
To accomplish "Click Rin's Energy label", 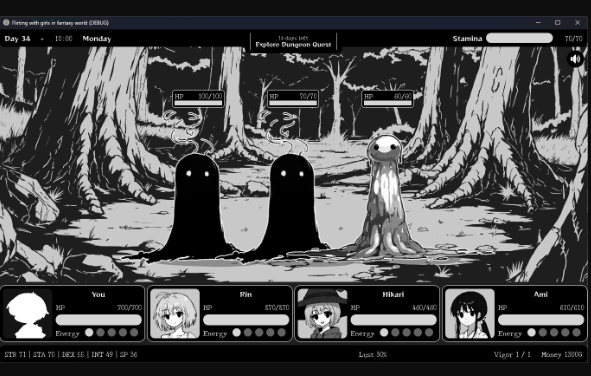I will pos(215,333).
